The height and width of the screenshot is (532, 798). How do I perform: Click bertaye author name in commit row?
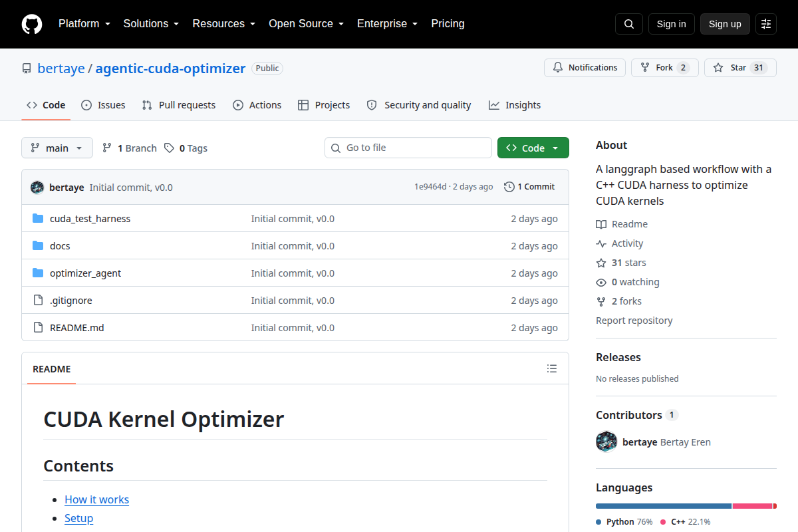[x=66, y=188]
